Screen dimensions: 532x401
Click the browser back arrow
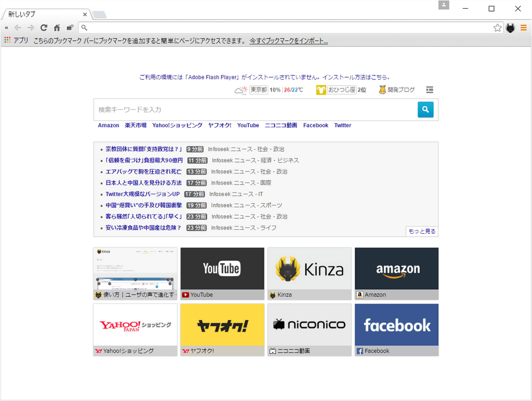click(18, 28)
